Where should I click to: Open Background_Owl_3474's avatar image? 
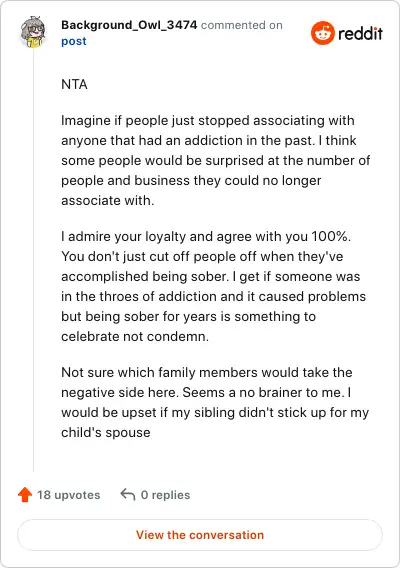[x=33, y=32]
